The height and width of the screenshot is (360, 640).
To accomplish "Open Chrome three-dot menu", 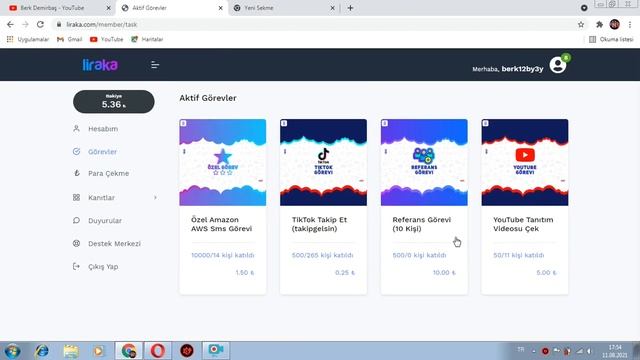I will [x=630, y=24].
